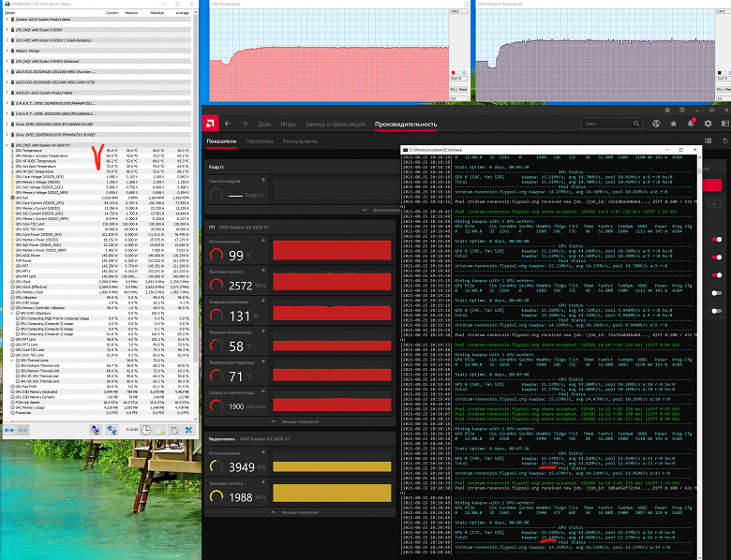
Task: Open the web browser globe icon
Action: [656, 124]
